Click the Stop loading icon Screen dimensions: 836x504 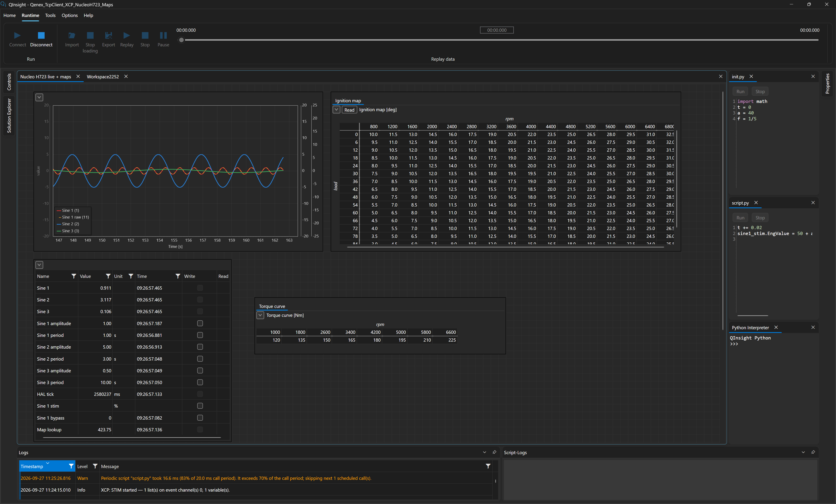point(90,35)
